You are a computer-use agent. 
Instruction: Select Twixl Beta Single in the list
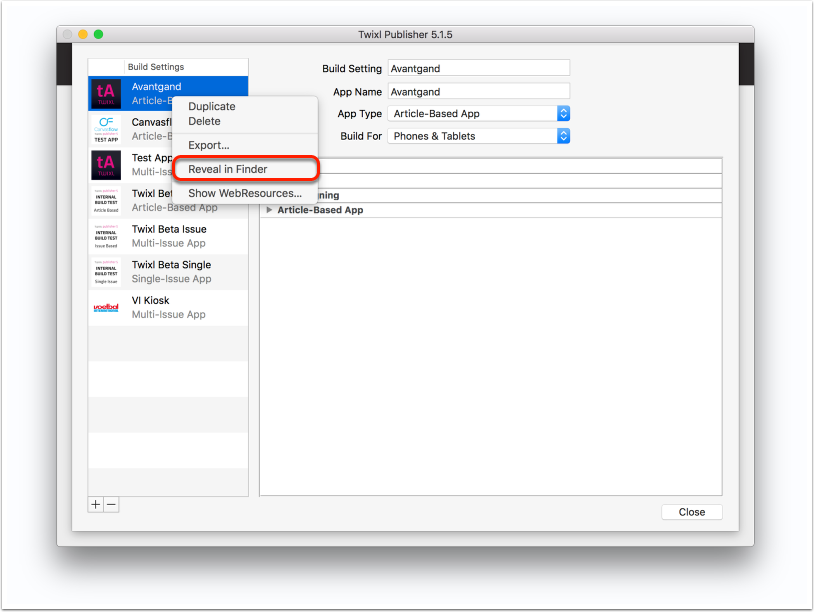click(168, 272)
